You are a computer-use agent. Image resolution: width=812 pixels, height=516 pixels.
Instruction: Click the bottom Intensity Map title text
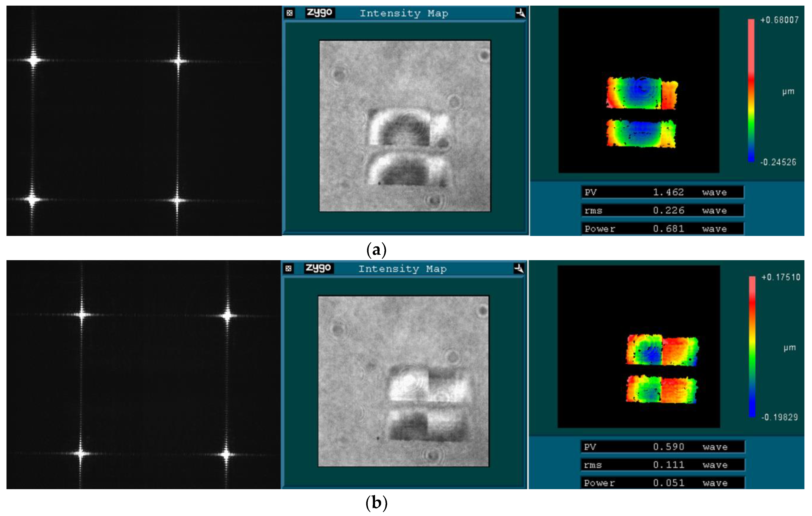pyautogui.click(x=402, y=269)
